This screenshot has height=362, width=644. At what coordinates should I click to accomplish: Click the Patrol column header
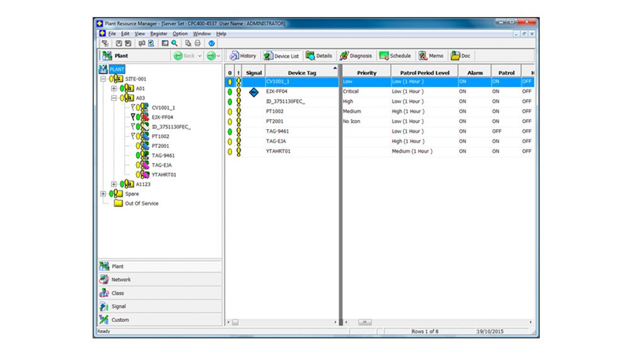[x=506, y=72]
